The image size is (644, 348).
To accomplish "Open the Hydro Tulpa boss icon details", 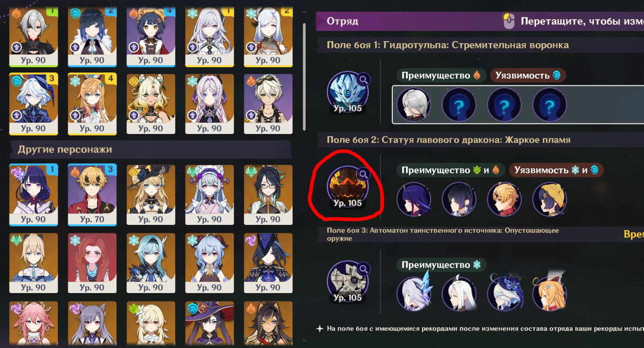I will 347,91.
